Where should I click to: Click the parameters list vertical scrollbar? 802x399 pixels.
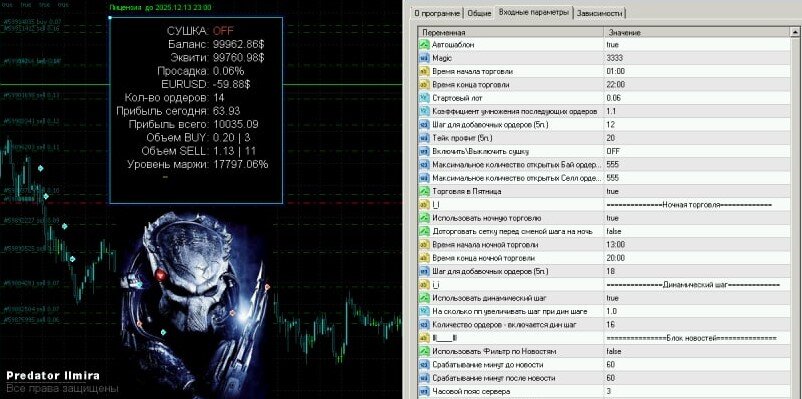click(x=795, y=212)
